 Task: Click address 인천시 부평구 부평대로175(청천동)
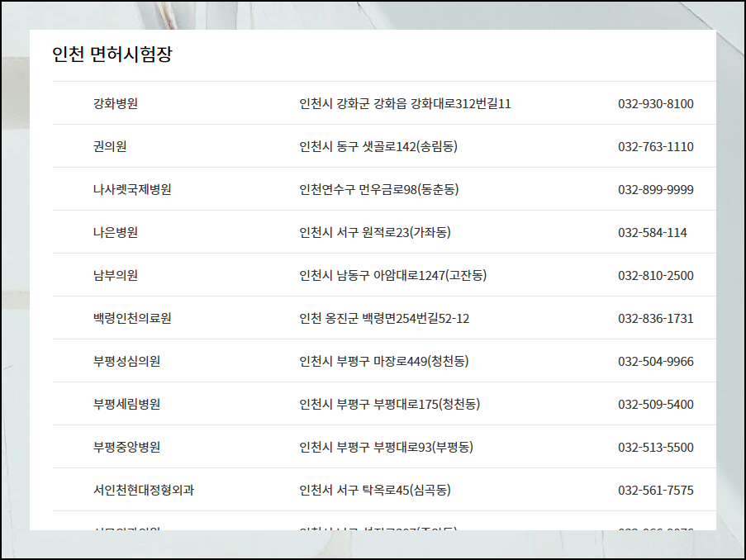[390, 404]
